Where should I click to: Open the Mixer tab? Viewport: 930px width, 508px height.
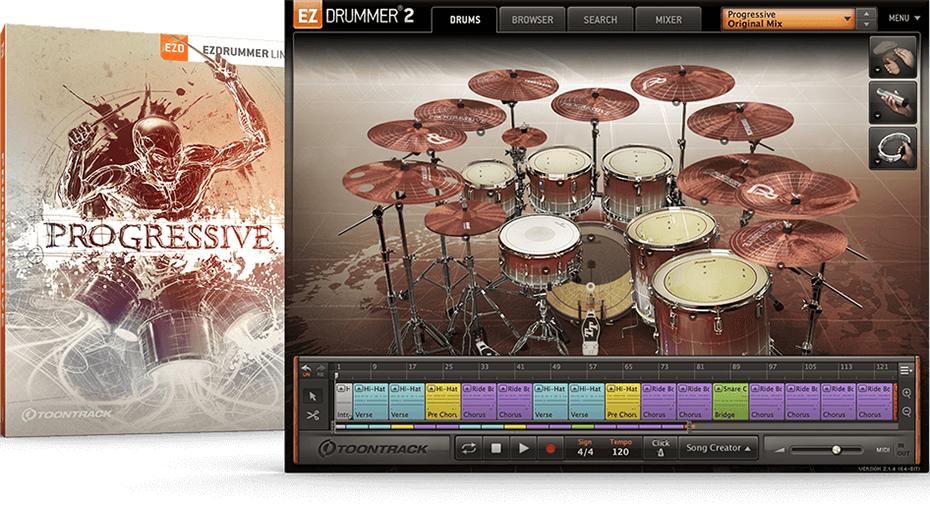[668, 19]
